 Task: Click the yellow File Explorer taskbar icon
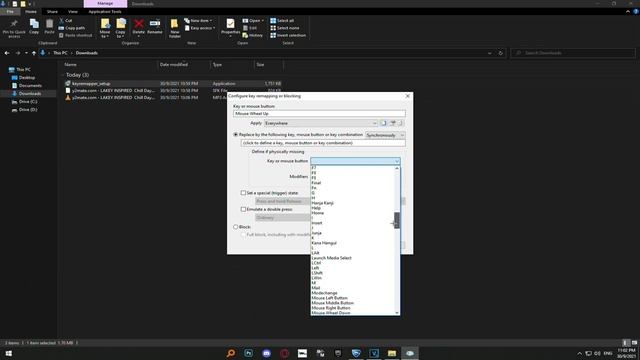[392, 353]
